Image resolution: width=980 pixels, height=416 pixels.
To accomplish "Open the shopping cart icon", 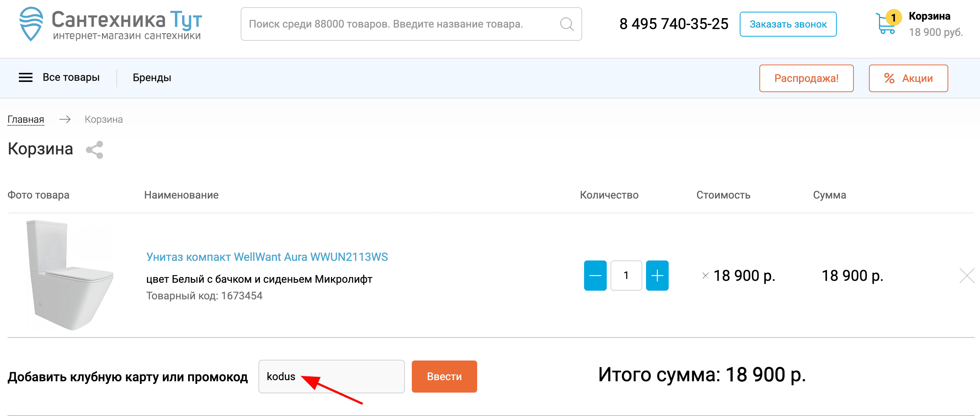I will coord(885,24).
